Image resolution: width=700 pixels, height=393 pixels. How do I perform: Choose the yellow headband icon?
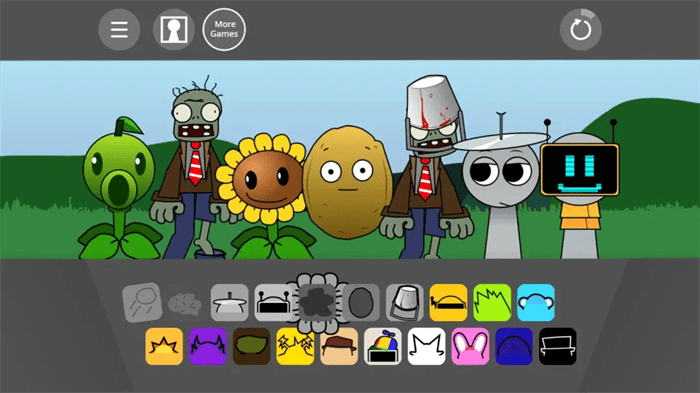pos(449,302)
